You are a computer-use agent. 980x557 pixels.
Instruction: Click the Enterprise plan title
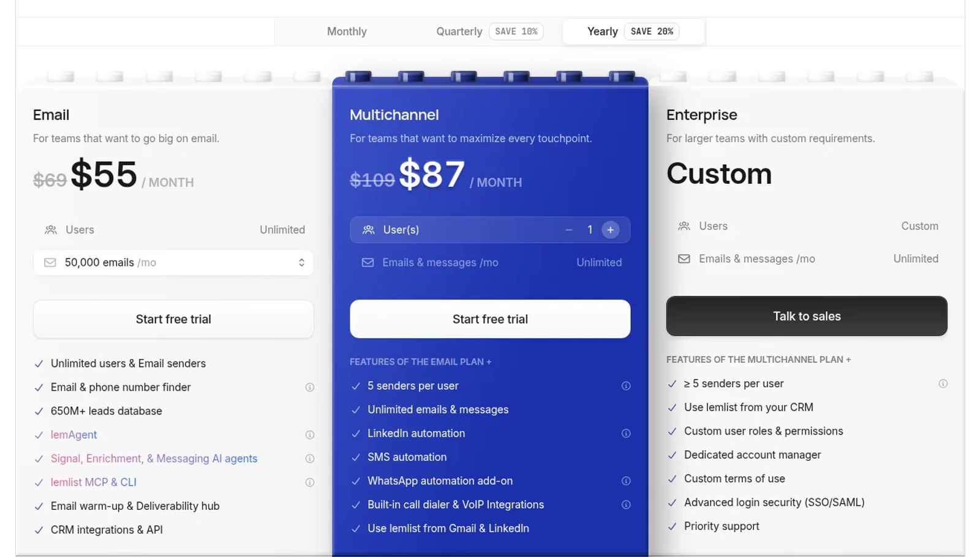point(702,115)
